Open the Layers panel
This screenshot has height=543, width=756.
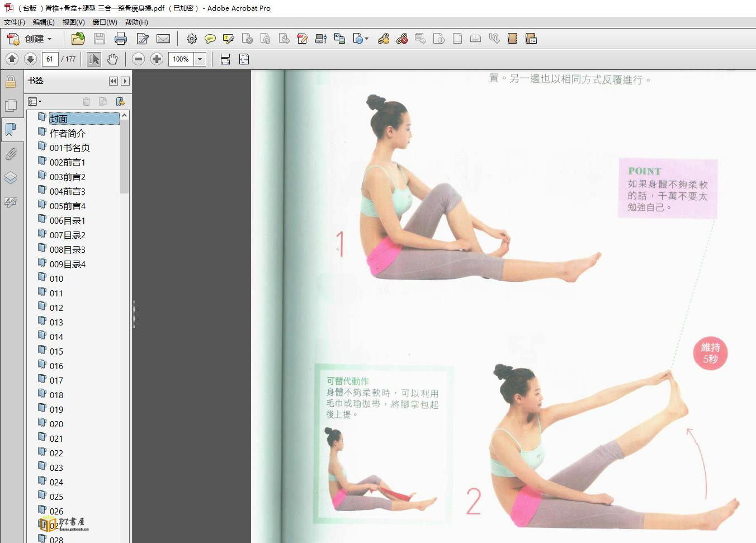point(11,178)
